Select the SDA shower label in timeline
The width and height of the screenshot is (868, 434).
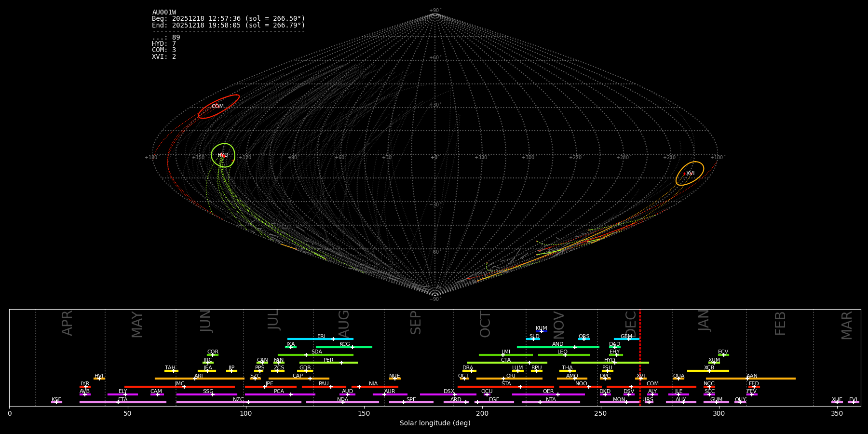click(x=316, y=352)
